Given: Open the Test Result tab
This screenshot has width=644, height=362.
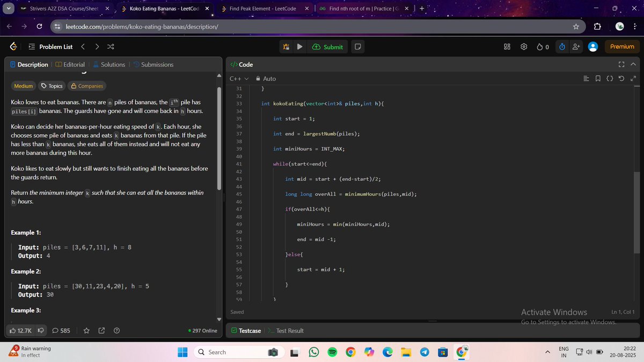Looking at the screenshot, I should pos(286,331).
